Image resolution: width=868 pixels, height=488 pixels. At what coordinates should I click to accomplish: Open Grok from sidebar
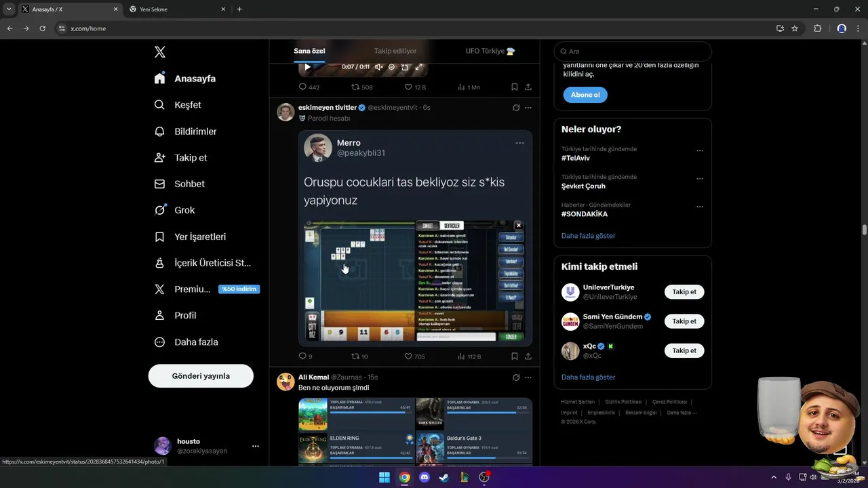(174, 210)
